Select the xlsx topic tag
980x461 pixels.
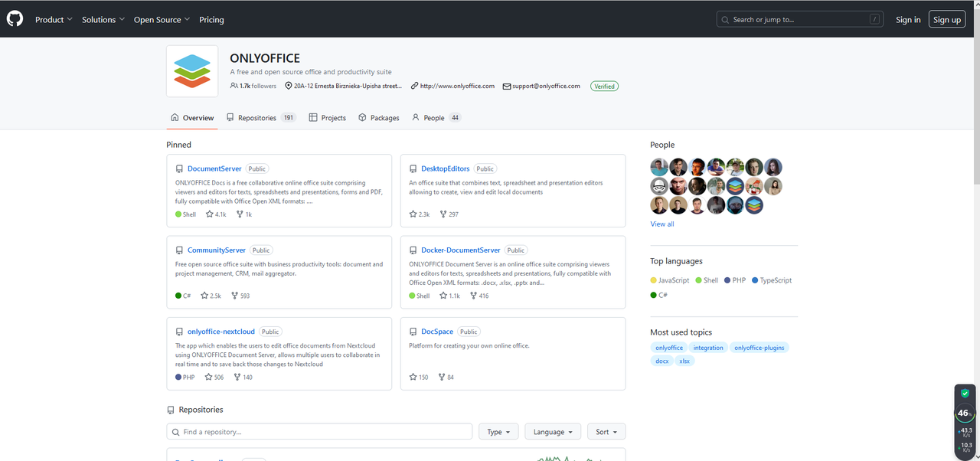[685, 361]
